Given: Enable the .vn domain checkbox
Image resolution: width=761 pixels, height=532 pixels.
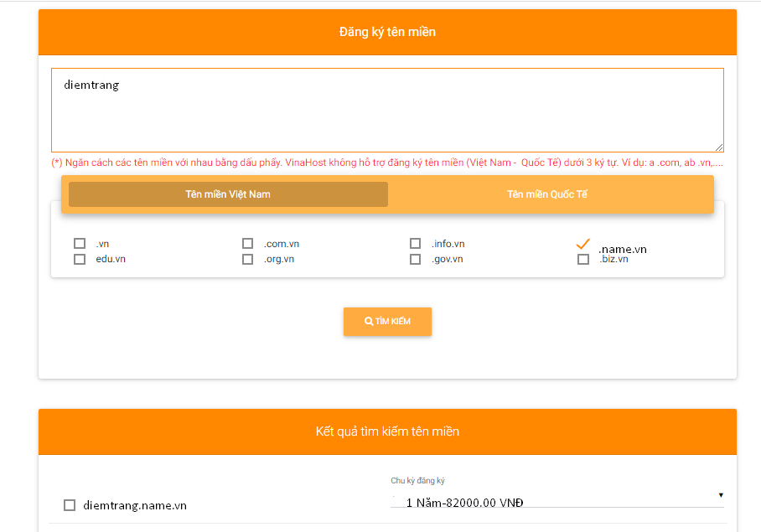Looking at the screenshot, I should tap(80, 243).
